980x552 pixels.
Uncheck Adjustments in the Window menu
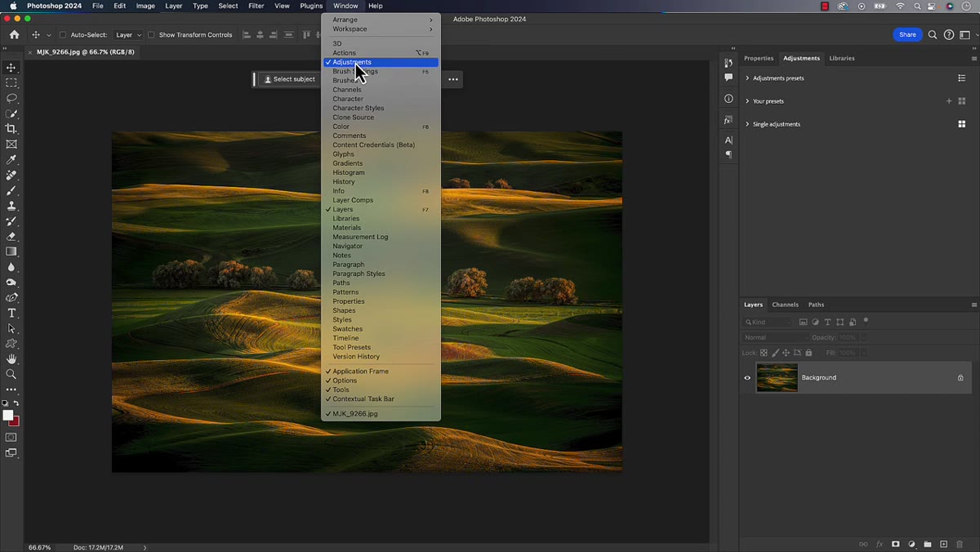[x=381, y=62]
